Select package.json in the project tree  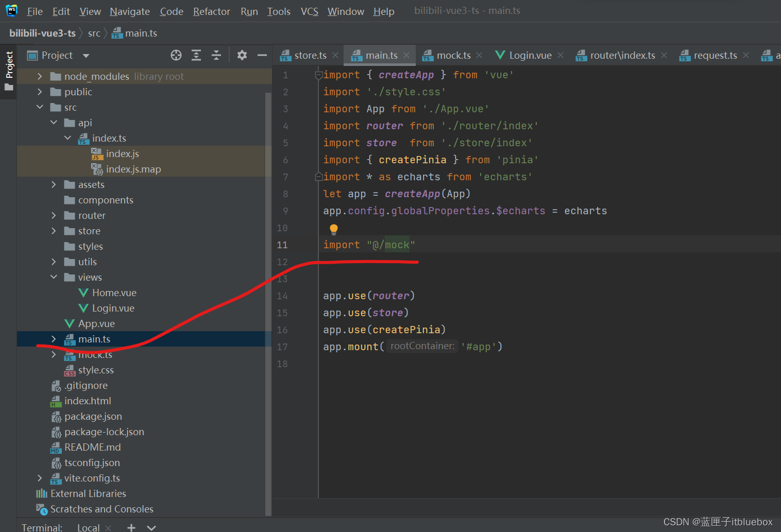coord(93,416)
